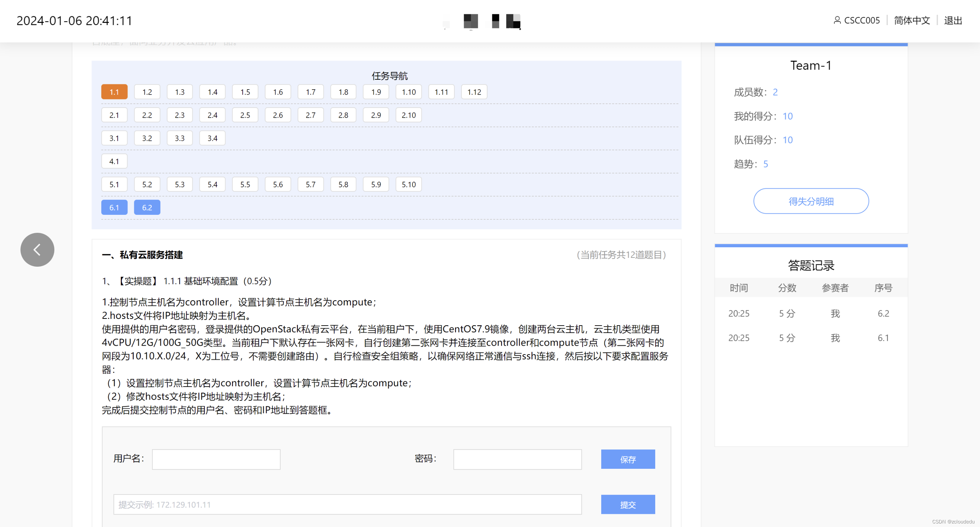Click 退出 to log out
This screenshot has height=527, width=980.
point(952,20)
